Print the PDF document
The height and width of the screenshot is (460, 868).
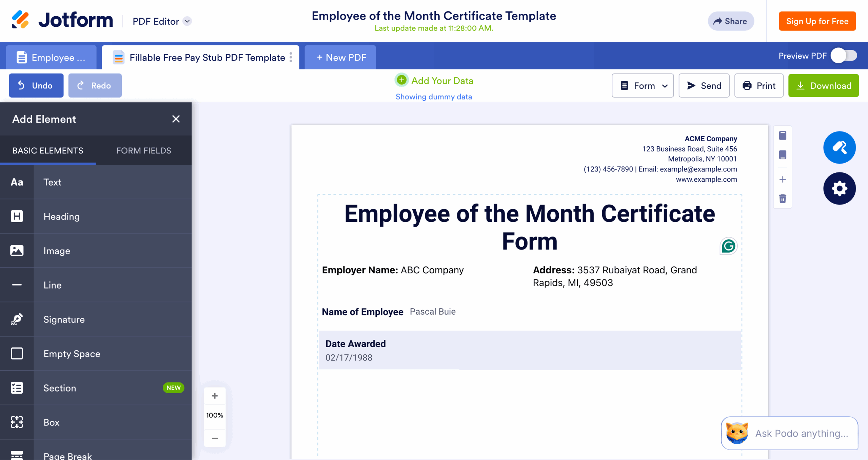click(759, 85)
